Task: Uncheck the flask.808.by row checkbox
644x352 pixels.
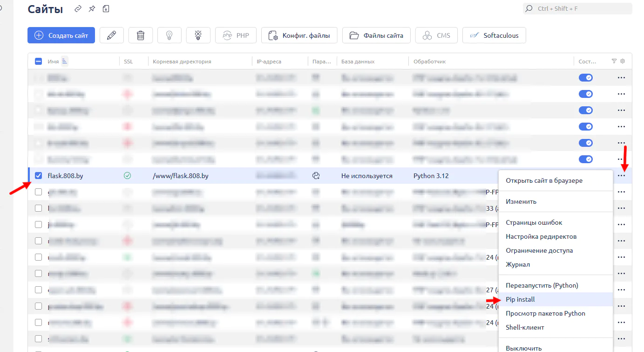Action: 39,176
